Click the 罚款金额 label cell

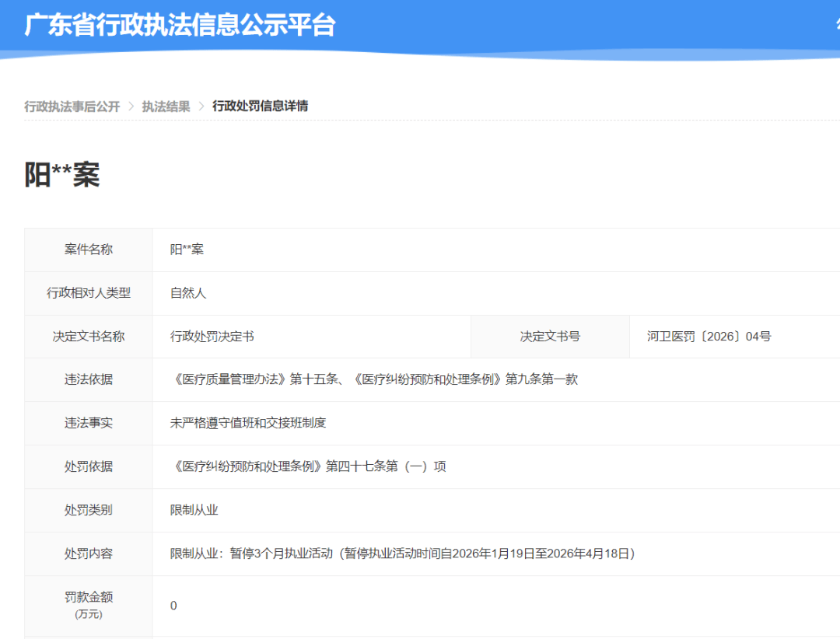(x=89, y=604)
